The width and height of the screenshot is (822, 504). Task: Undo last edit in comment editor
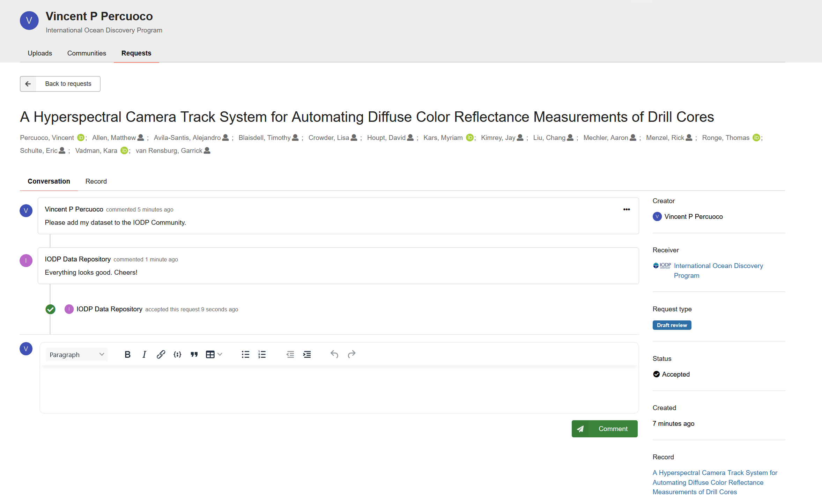334,355
